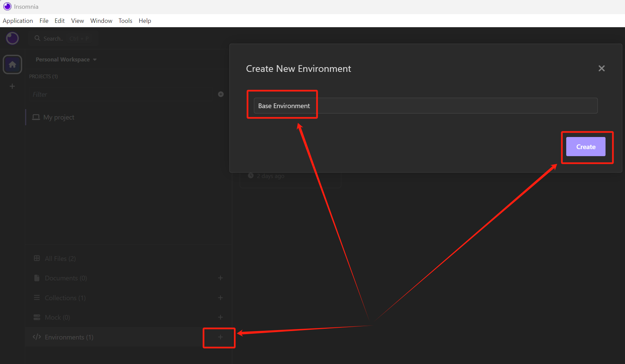Viewport: 625px width, 364px height.
Task: Click the clock icon beside 2 days ago
Action: click(251, 176)
